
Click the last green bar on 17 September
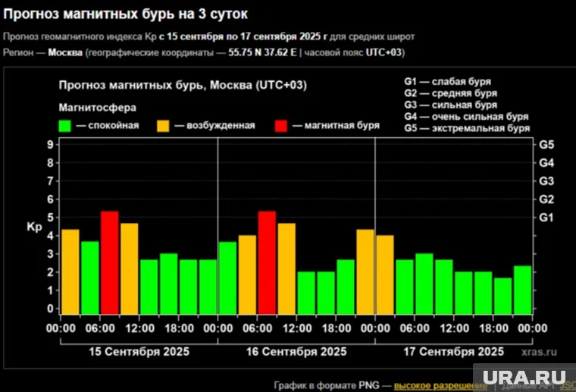tap(522, 290)
